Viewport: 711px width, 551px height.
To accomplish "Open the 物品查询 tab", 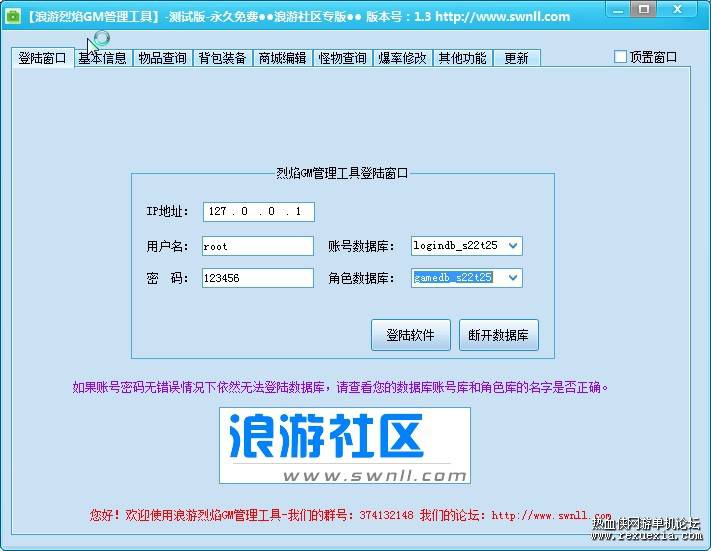I will click(162, 58).
